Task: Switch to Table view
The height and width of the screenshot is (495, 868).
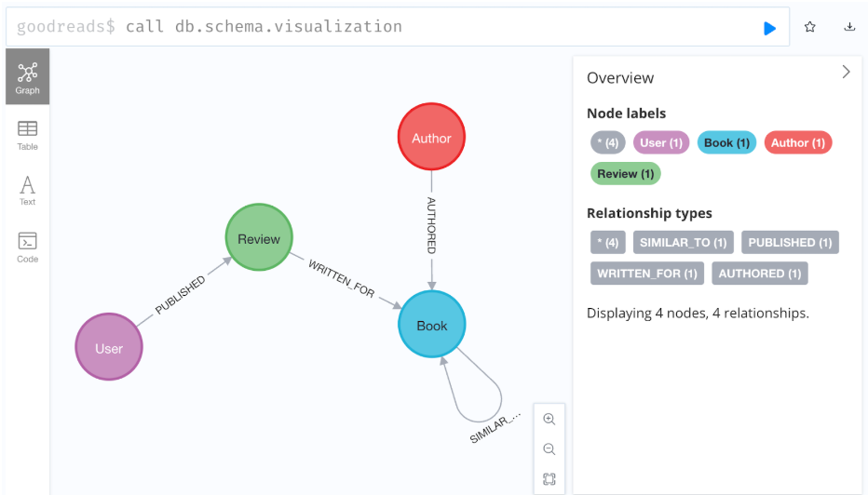Action: click(27, 135)
